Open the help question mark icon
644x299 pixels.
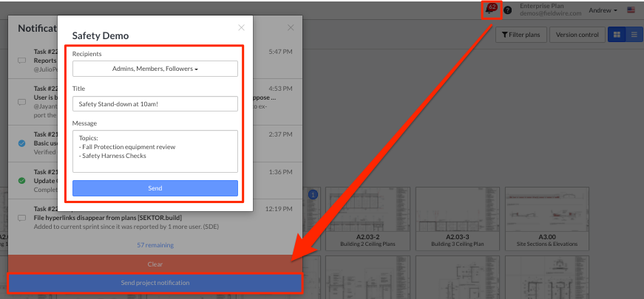click(508, 10)
